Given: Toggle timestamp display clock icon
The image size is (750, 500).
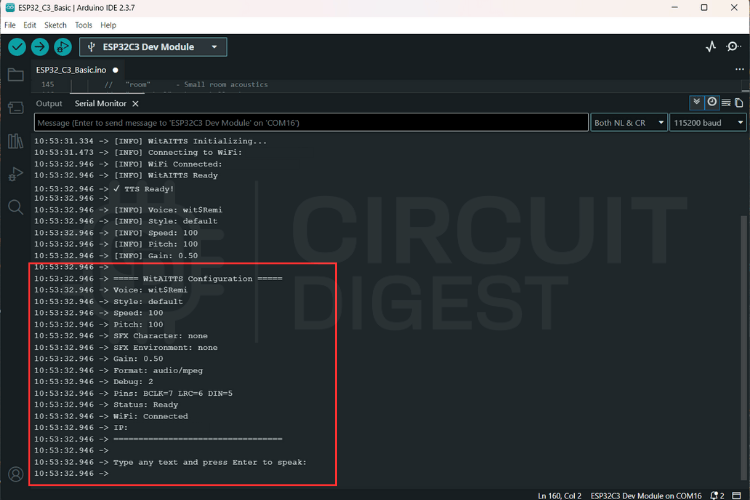Looking at the screenshot, I should coord(712,102).
